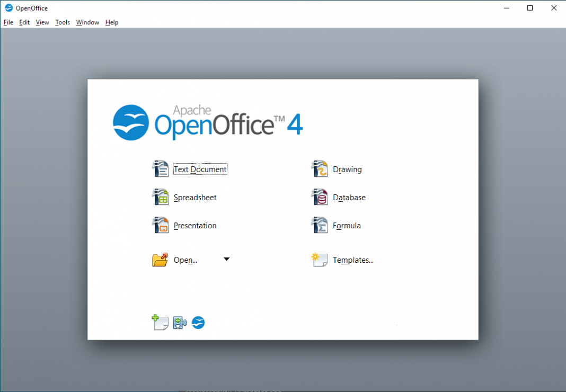The image size is (566, 392).
Task: Open the Tools menu
Action: (x=62, y=22)
